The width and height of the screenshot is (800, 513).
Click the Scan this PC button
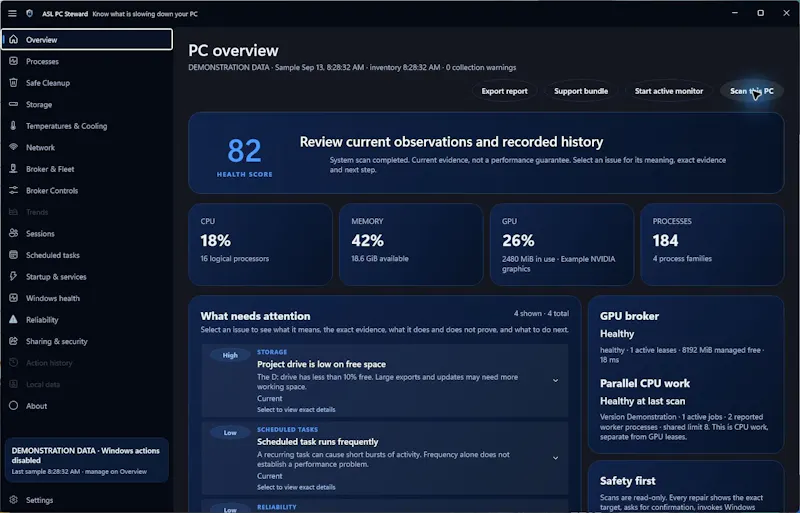click(x=752, y=91)
